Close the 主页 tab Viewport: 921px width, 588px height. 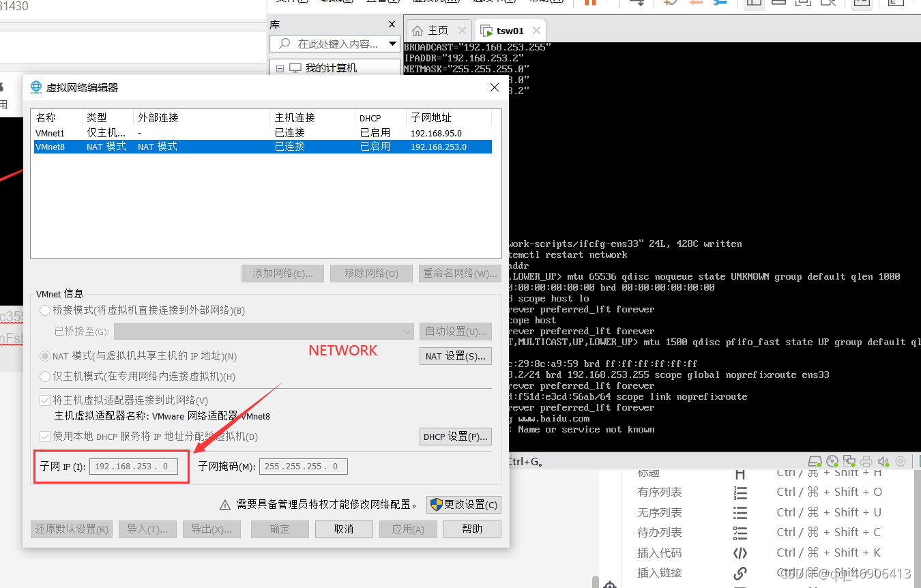(463, 31)
